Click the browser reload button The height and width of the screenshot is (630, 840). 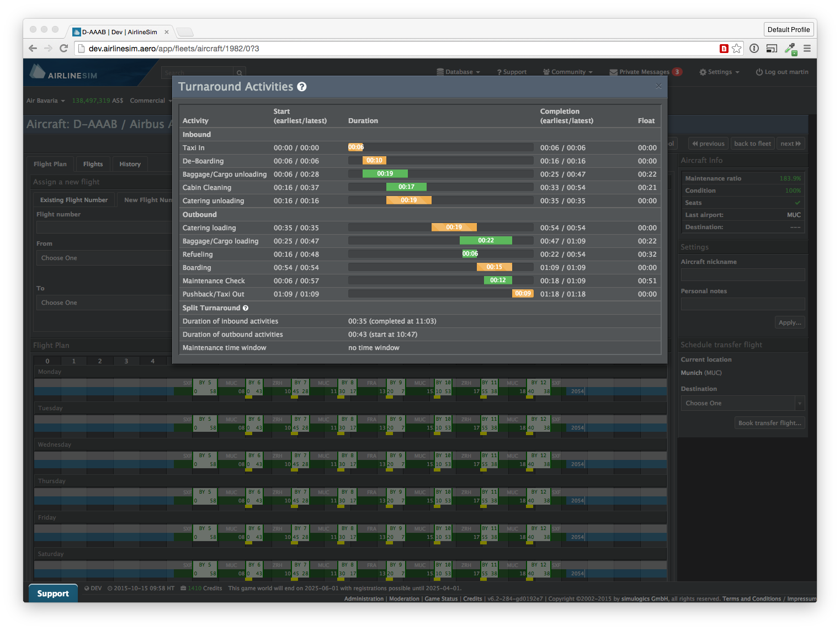coord(63,49)
